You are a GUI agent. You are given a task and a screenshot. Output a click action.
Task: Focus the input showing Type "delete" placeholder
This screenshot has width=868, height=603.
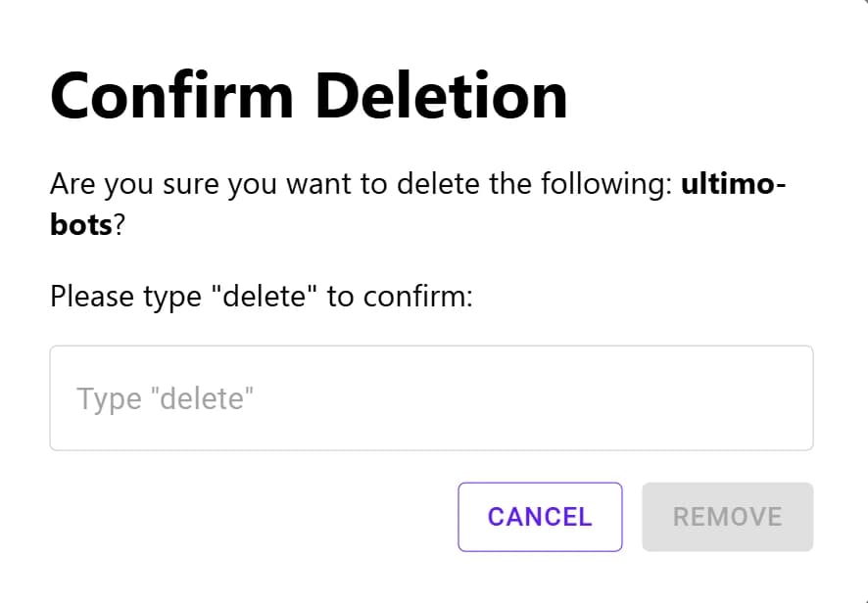(x=431, y=397)
